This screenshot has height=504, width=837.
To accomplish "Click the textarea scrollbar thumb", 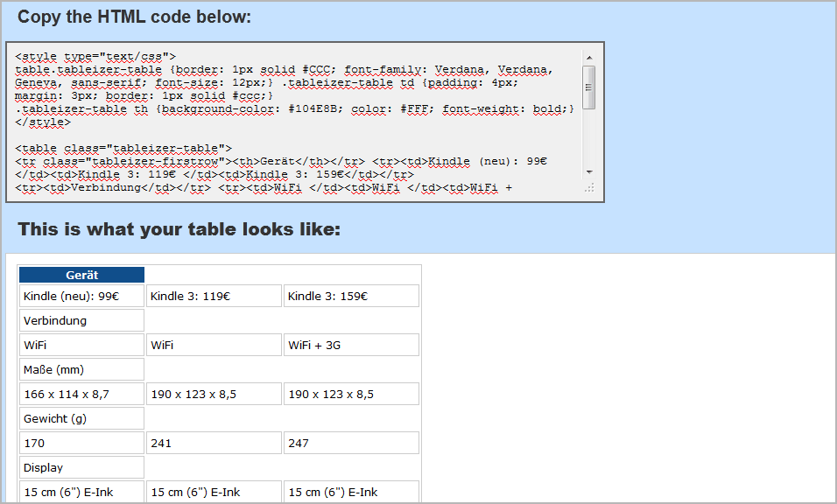I will click(x=588, y=87).
